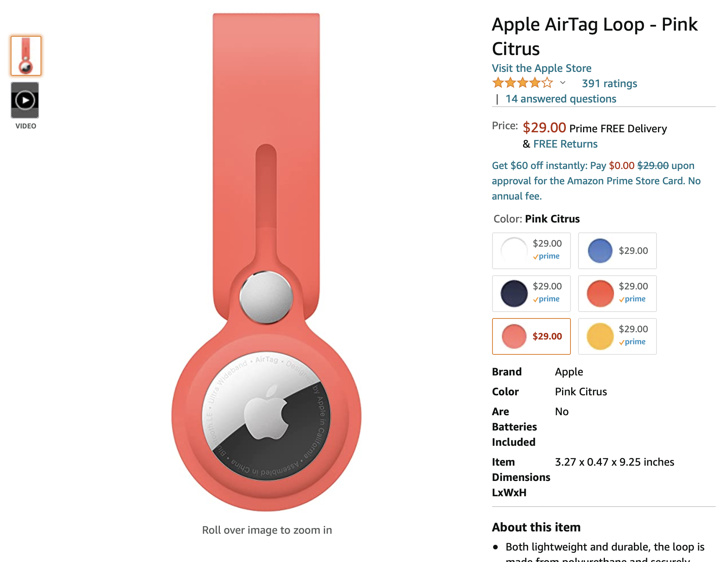
Task: Visit the Apple Store link
Action: pyautogui.click(x=541, y=68)
